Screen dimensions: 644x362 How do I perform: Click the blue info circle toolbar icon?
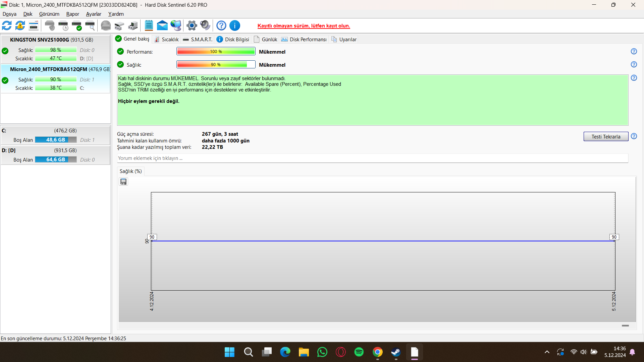(x=235, y=25)
